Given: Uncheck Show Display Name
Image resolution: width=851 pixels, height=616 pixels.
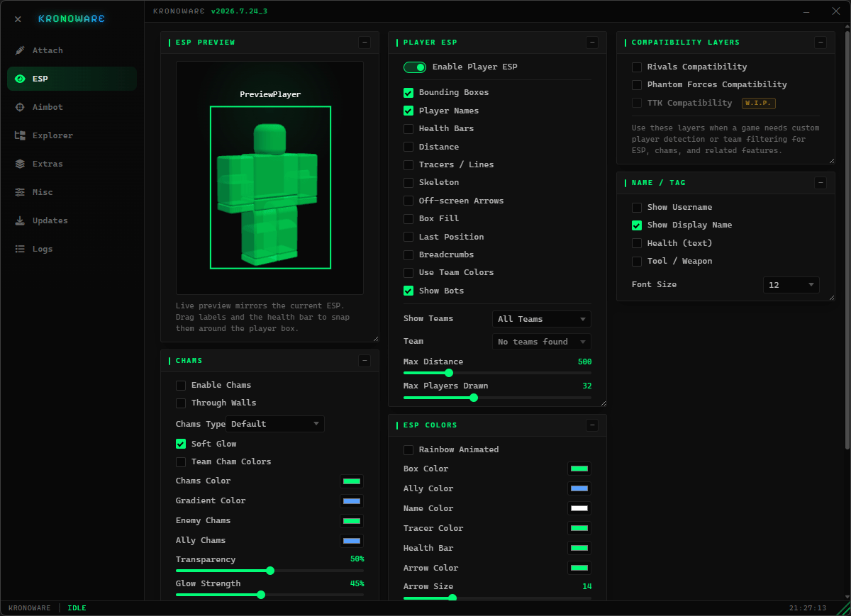Looking at the screenshot, I should point(637,225).
